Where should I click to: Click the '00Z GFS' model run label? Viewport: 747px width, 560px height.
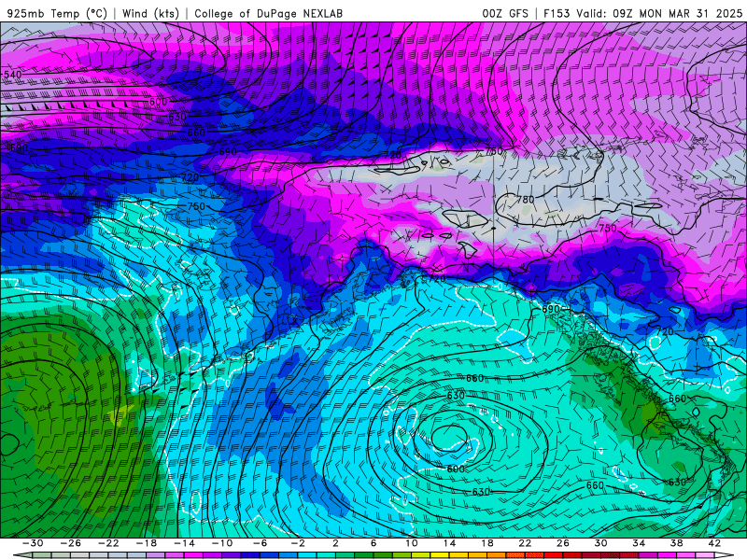(505, 13)
